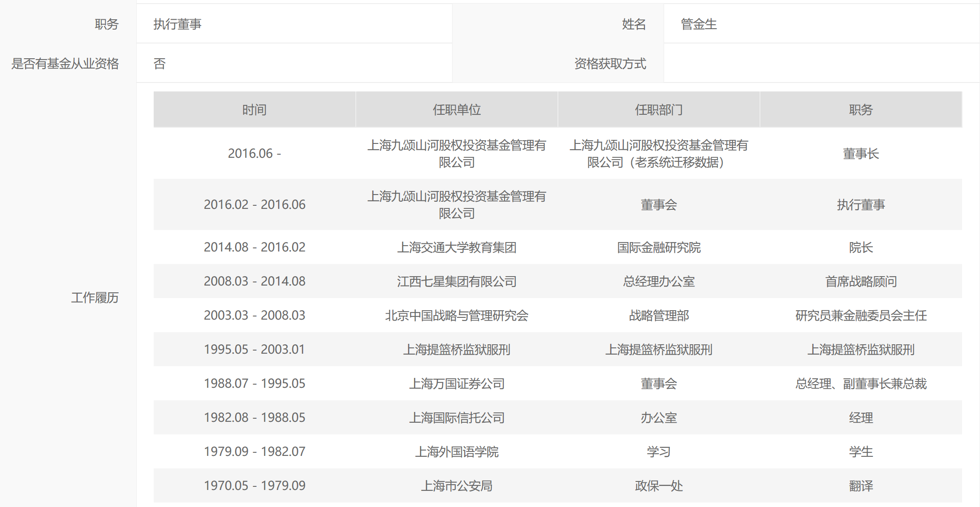
Task: Click the 资格获取方式 label
Action: [x=610, y=64]
